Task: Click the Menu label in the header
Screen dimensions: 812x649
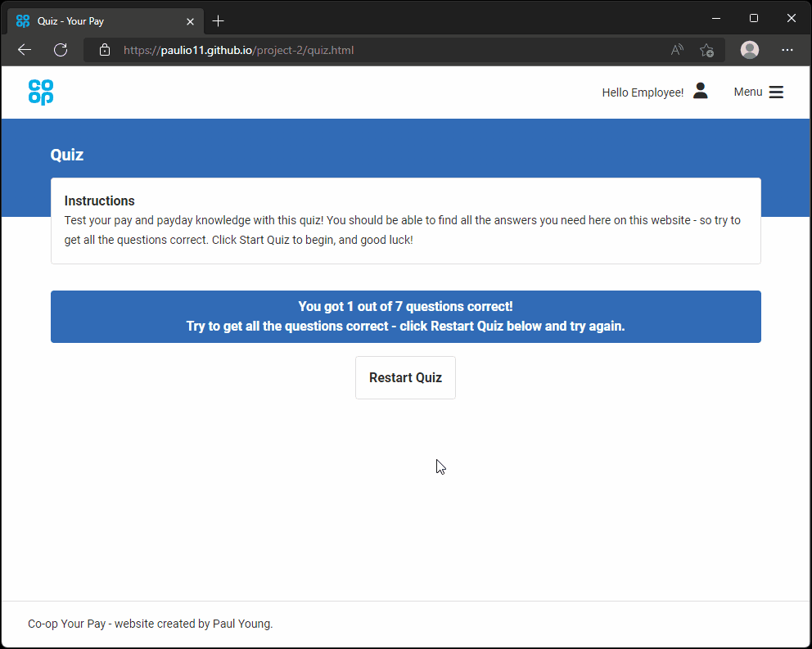Action: click(x=747, y=92)
